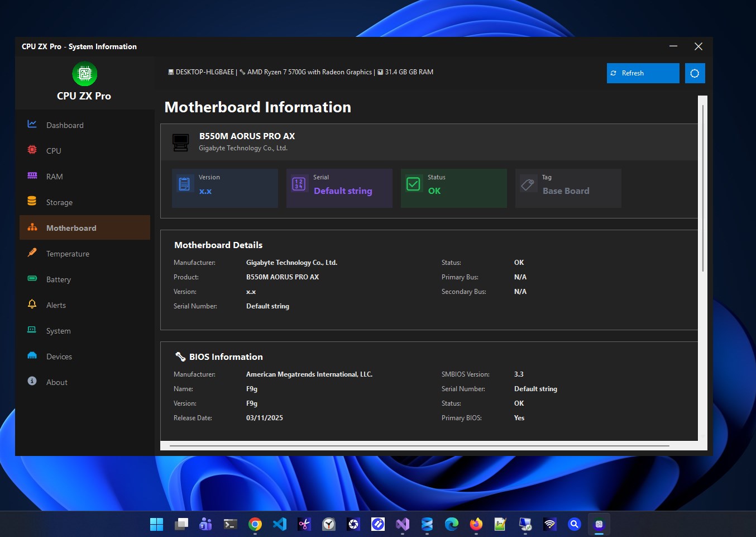Viewport: 756px width, 537px height.
Task: Click the Base Board tag card
Action: (568, 188)
